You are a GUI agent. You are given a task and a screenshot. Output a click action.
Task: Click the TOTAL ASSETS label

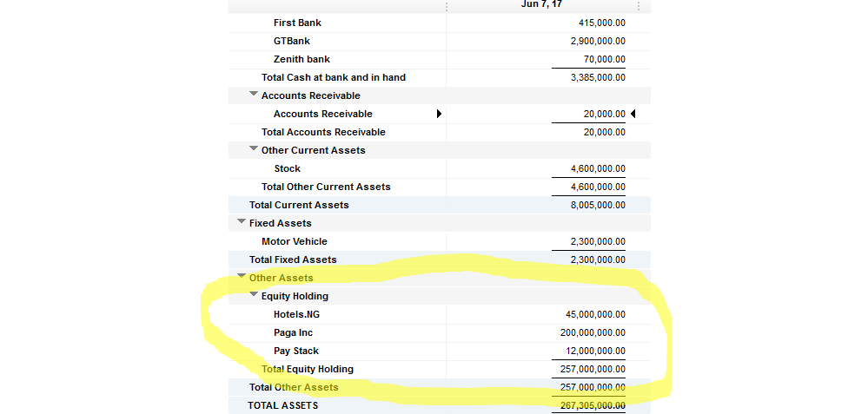(x=283, y=405)
